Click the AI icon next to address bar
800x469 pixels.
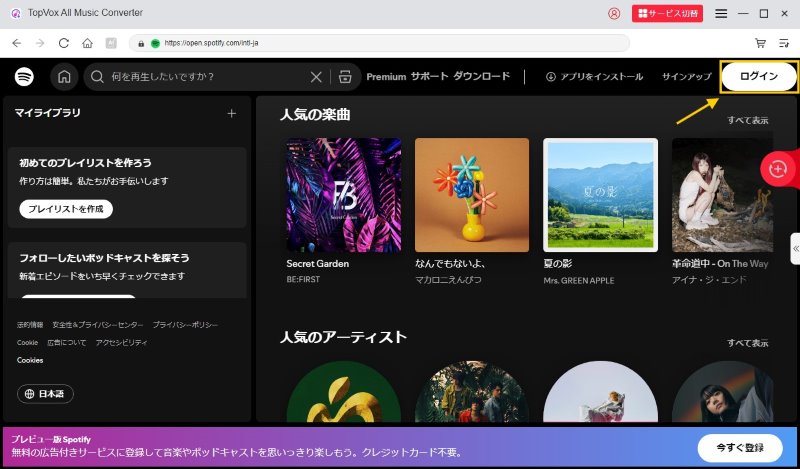pyautogui.click(x=111, y=43)
